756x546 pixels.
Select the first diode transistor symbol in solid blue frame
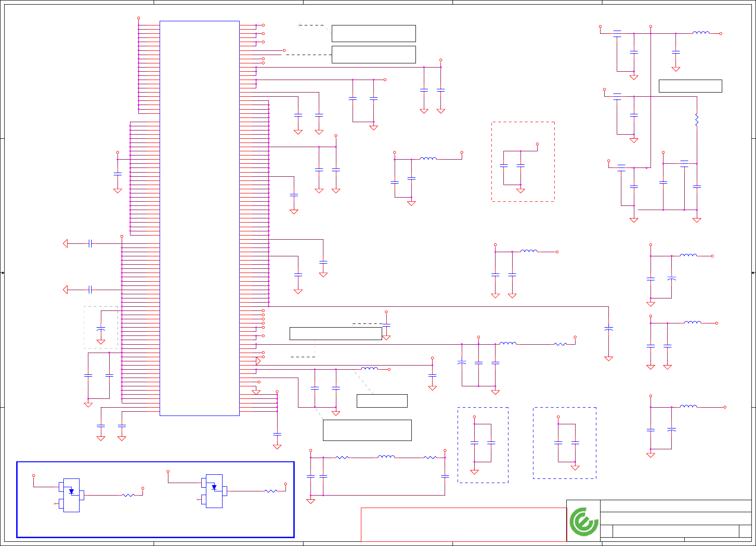(x=71, y=495)
